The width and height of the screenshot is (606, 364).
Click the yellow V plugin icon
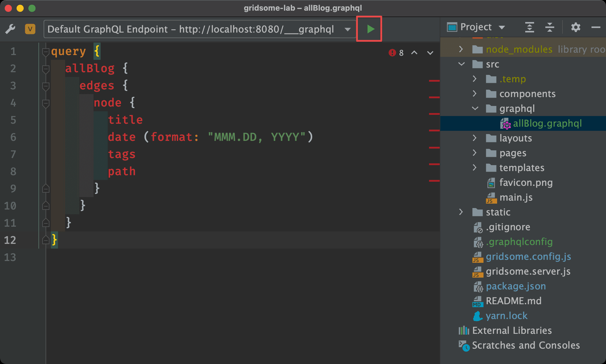click(30, 29)
